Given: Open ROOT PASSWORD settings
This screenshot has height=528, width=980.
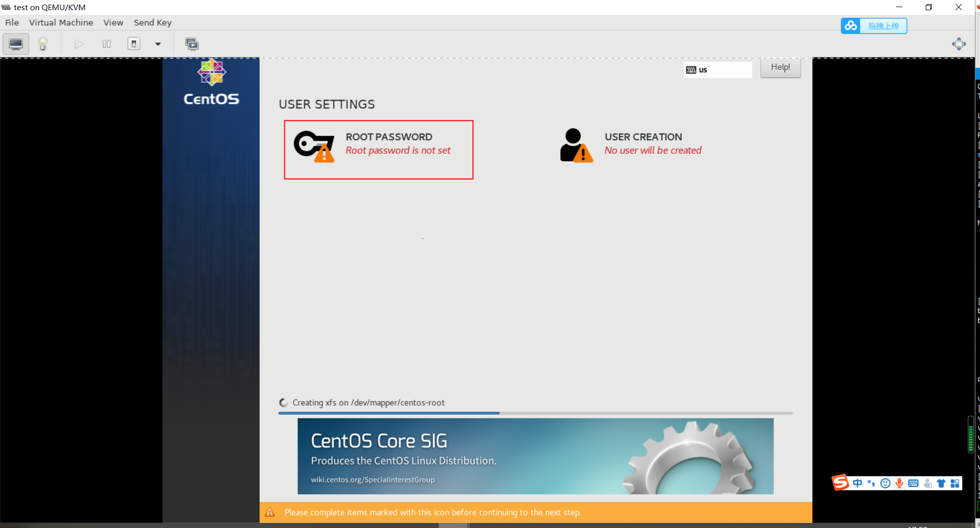Looking at the screenshot, I should coord(379,150).
